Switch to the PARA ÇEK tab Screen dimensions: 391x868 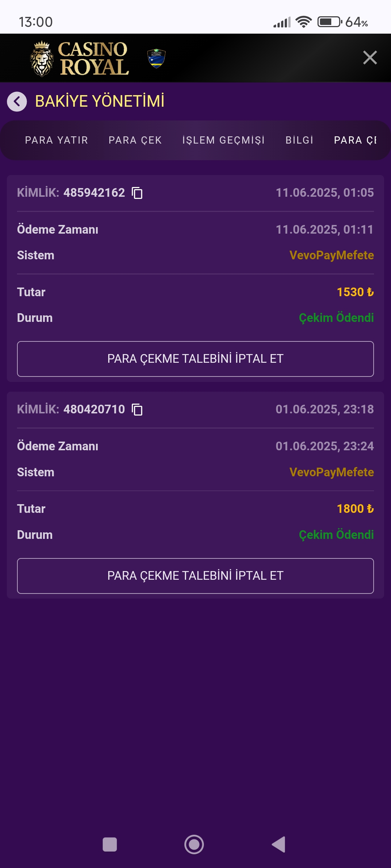[x=134, y=140]
